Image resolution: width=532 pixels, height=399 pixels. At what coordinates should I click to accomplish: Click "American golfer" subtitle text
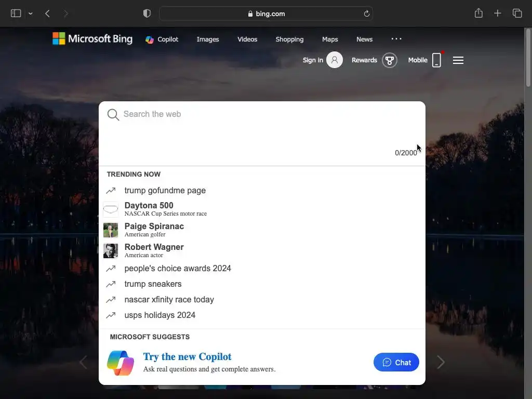pos(145,234)
